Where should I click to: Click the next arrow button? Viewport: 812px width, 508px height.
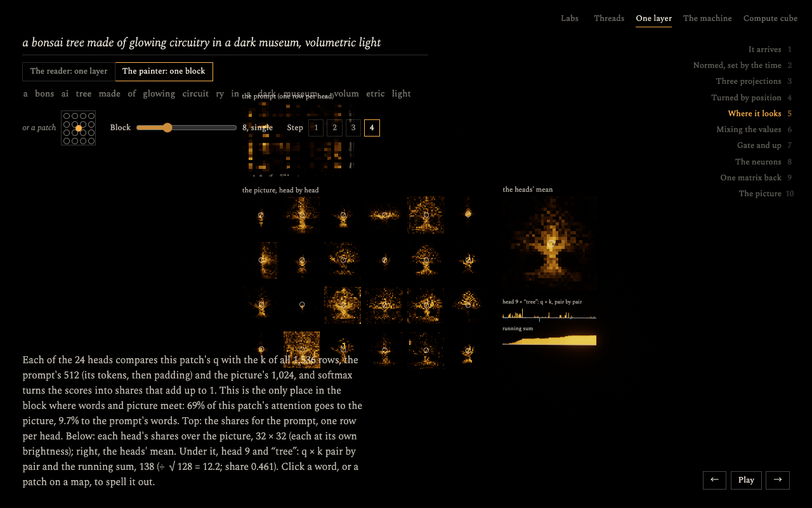click(778, 480)
